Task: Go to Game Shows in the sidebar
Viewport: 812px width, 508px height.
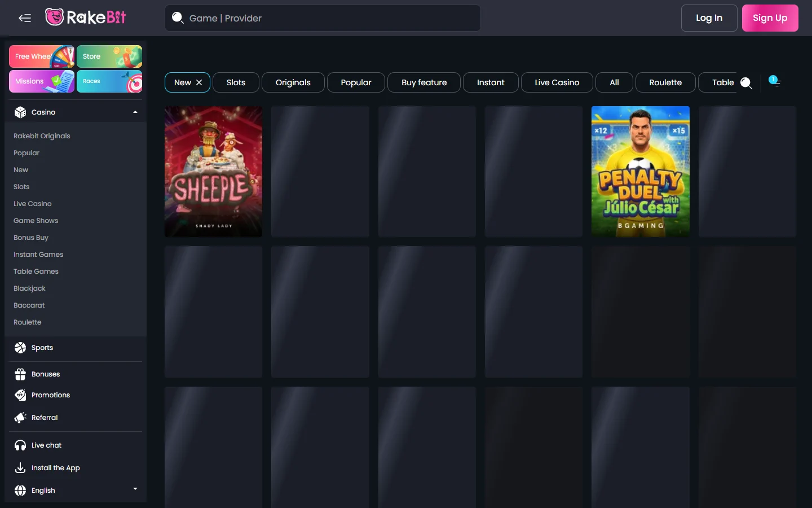Action: coord(36,221)
